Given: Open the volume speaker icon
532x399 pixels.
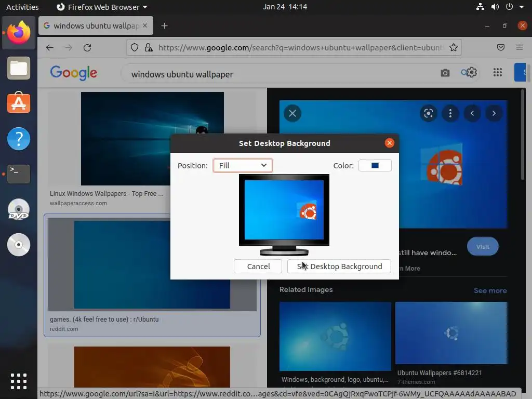Looking at the screenshot, I should click(495, 7).
